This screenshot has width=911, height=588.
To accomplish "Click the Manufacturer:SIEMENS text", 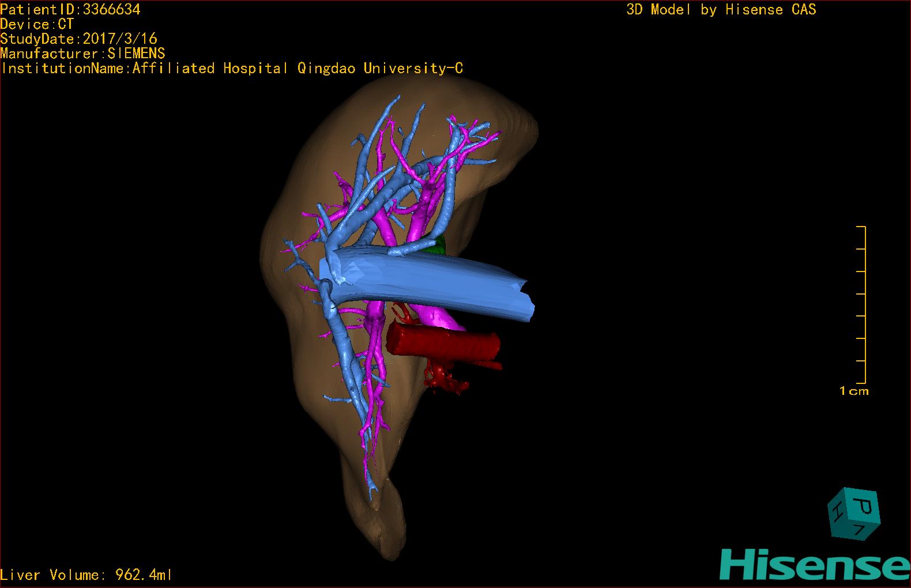I will 82,54.
